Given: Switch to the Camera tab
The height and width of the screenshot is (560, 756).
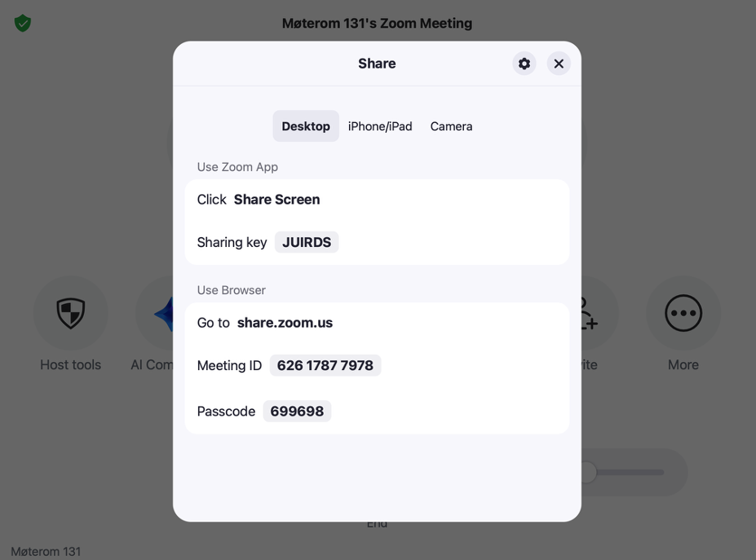Looking at the screenshot, I should tap(451, 126).
